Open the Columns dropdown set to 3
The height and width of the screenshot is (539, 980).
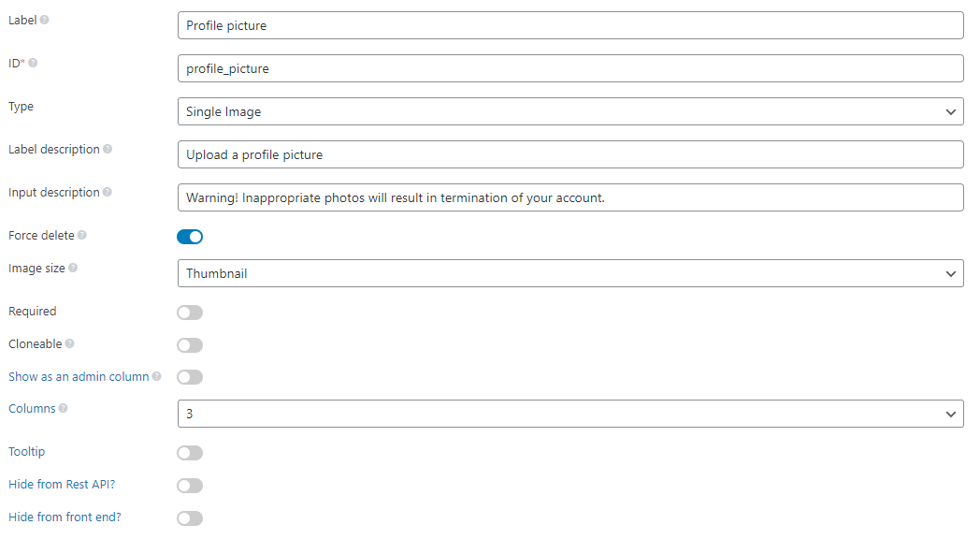[570, 414]
